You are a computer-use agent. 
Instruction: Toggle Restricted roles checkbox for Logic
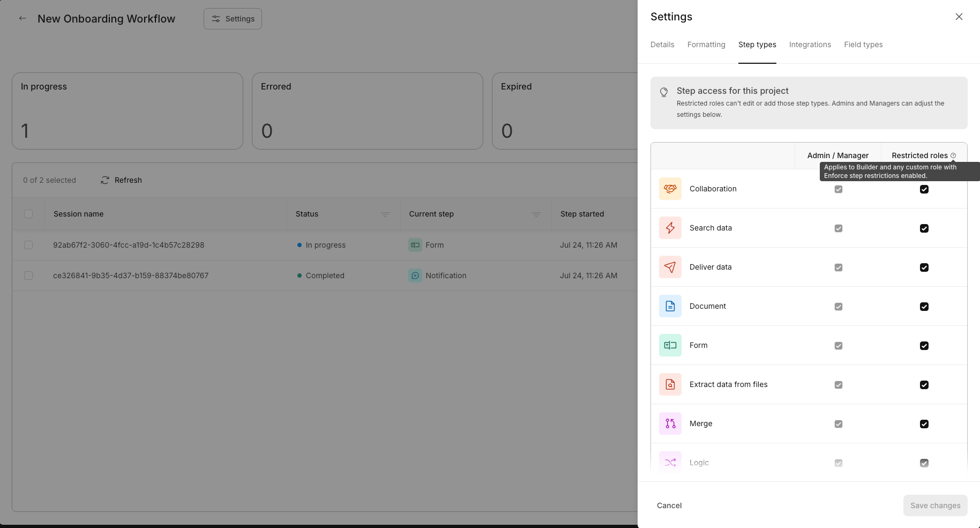(x=924, y=463)
